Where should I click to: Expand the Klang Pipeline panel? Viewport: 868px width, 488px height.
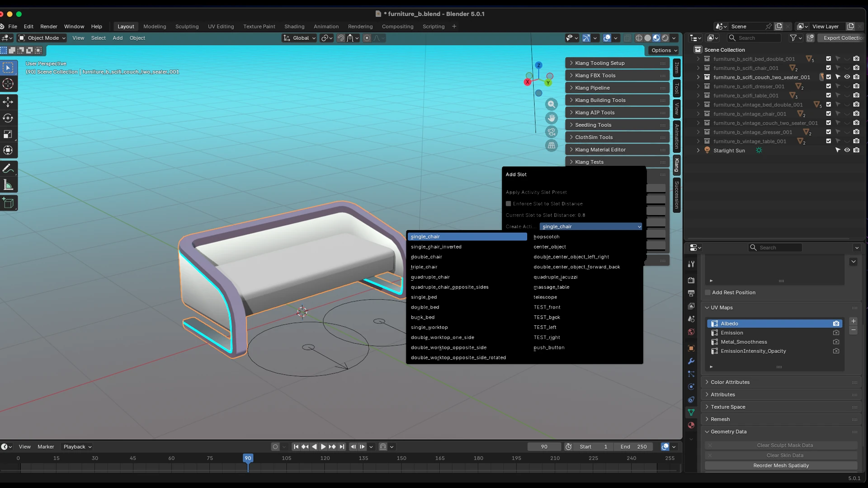[x=617, y=88]
